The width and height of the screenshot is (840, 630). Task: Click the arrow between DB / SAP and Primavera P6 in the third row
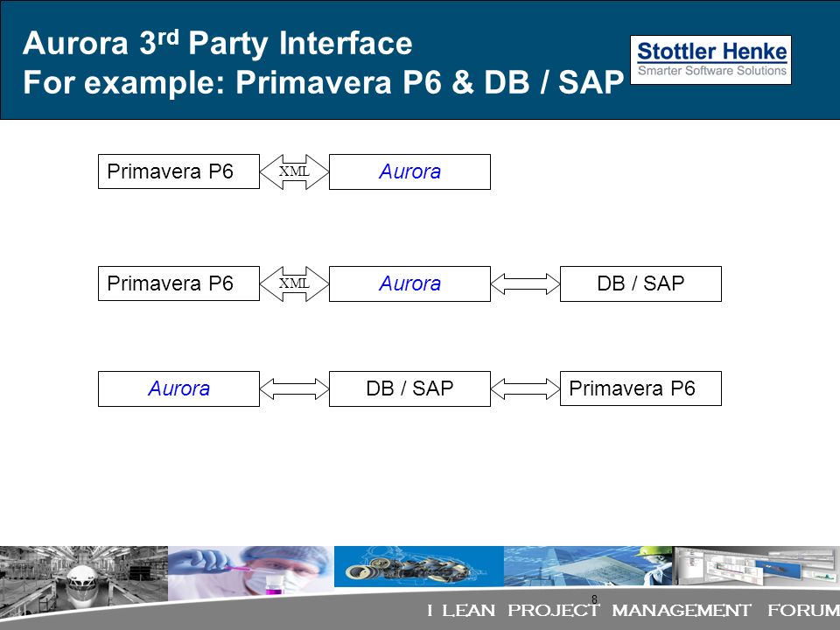click(x=525, y=388)
